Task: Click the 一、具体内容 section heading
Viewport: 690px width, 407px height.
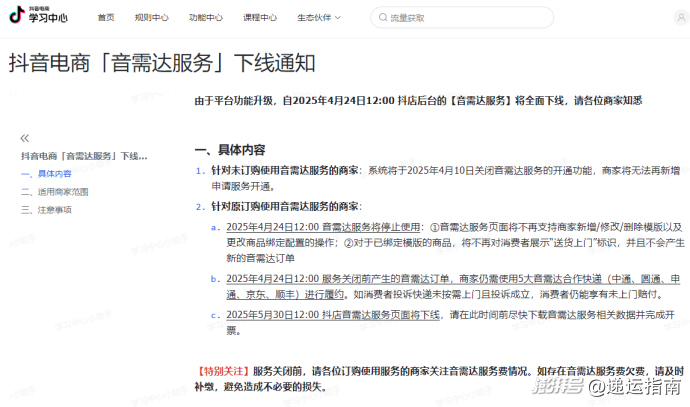Action: point(230,150)
